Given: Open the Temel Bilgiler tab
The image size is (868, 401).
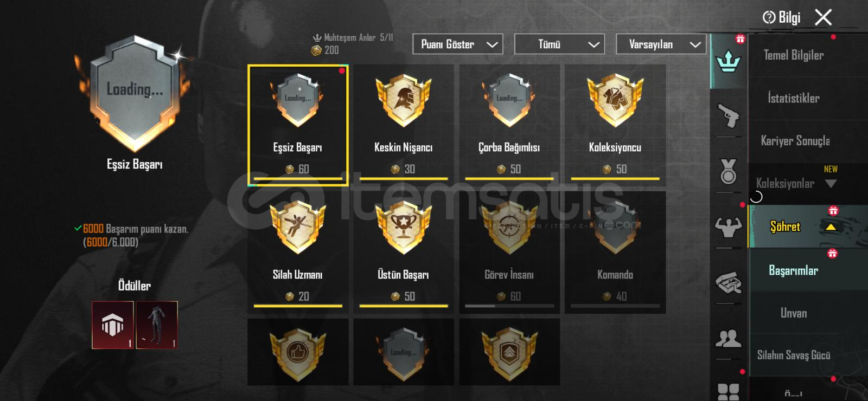Looking at the screenshot, I should click(793, 55).
